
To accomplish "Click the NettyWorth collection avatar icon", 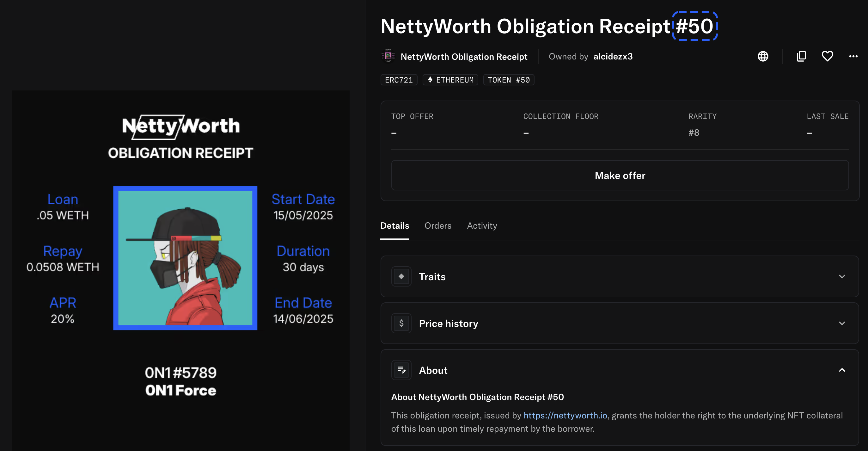I will tap(388, 56).
